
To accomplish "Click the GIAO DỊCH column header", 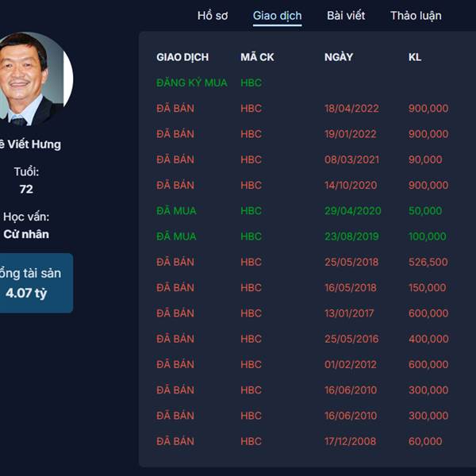I will 182,57.
